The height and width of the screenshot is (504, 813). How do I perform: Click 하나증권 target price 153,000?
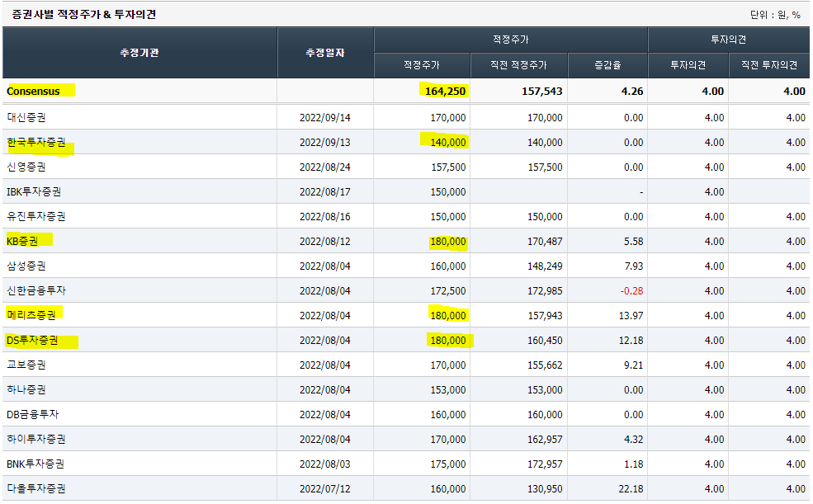click(448, 390)
